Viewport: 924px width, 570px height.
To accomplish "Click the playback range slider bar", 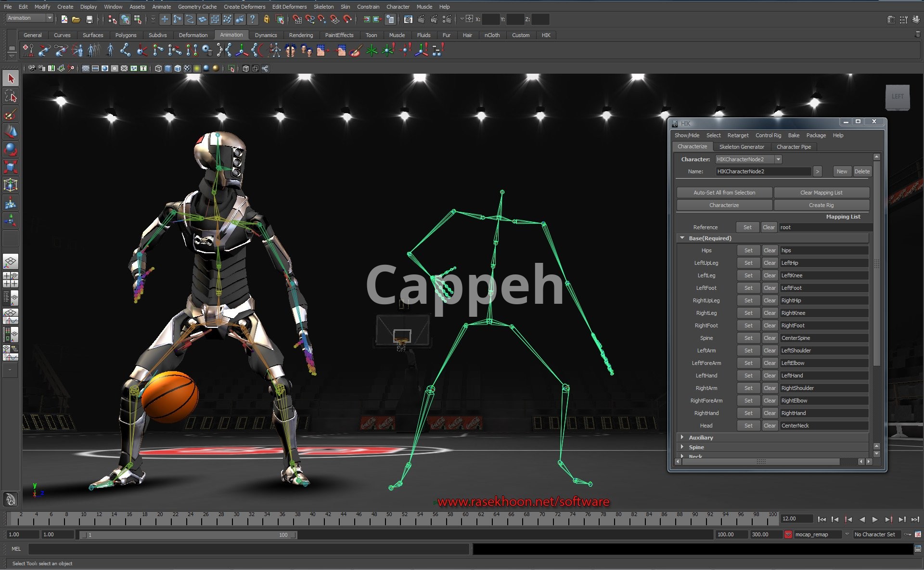I will pos(188,535).
